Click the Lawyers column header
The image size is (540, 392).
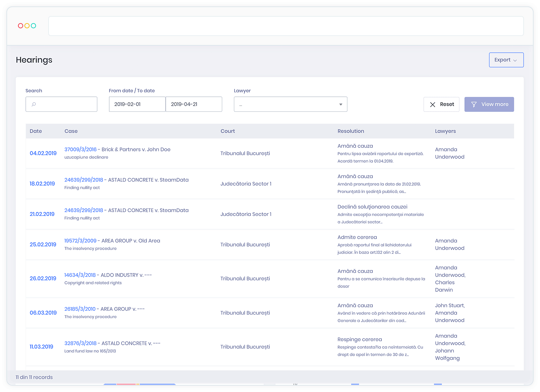point(445,131)
